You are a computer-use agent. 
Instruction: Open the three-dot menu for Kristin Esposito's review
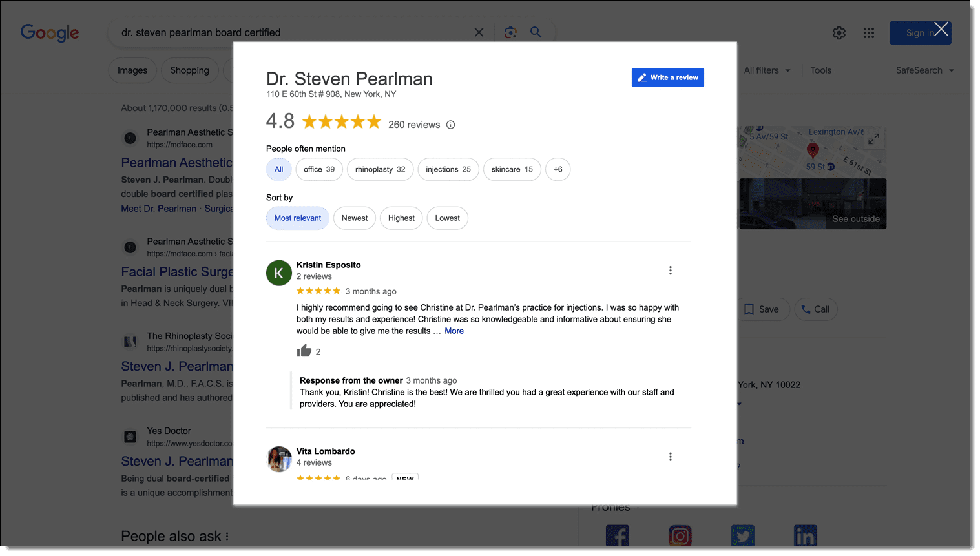tap(670, 271)
